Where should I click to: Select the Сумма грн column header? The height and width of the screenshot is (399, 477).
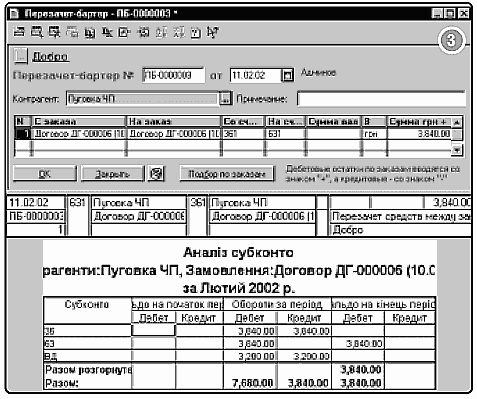(x=419, y=121)
